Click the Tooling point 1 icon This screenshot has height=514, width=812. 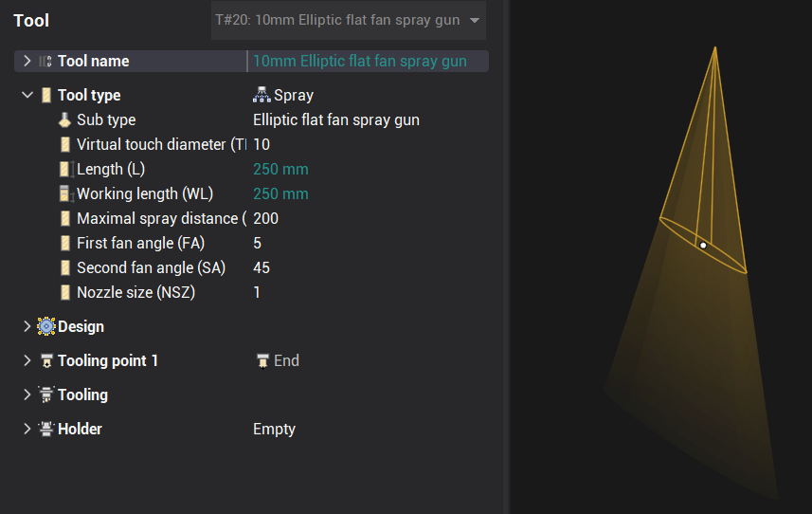point(46,360)
